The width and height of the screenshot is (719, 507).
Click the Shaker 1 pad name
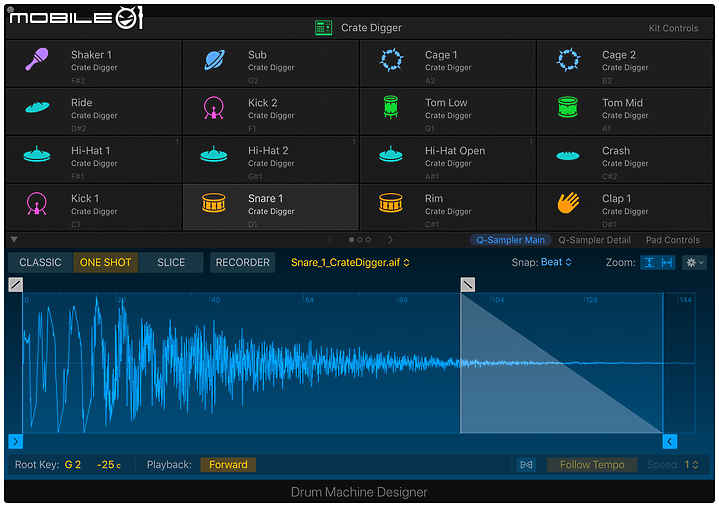pos(91,55)
